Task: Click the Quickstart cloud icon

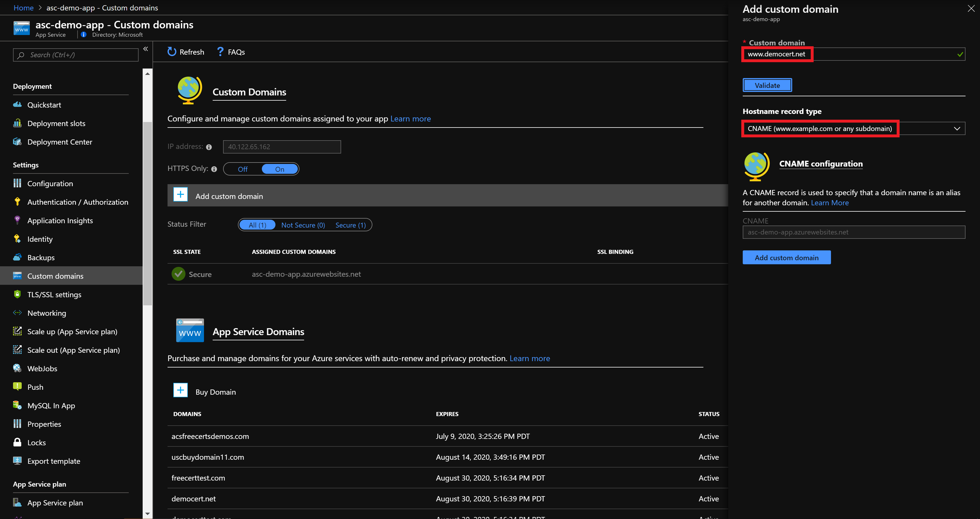Action: tap(17, 105)
